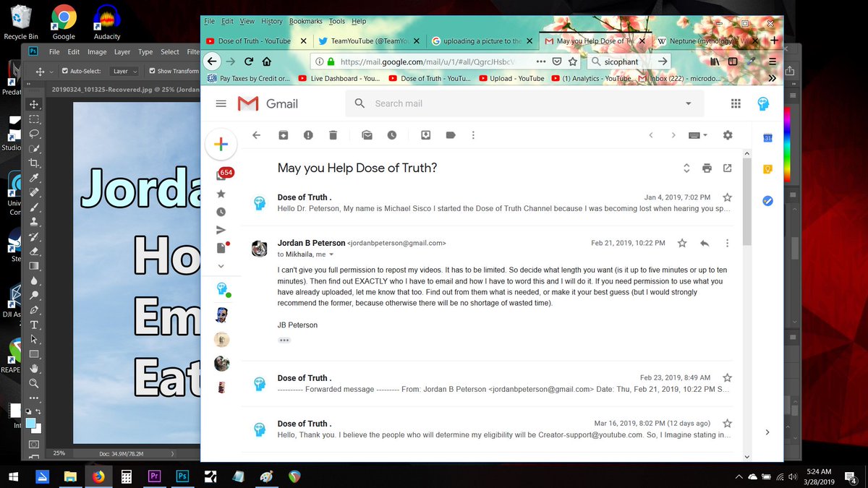
Task: Open the Firefox History menu
Action: click(x=272, y=22)
